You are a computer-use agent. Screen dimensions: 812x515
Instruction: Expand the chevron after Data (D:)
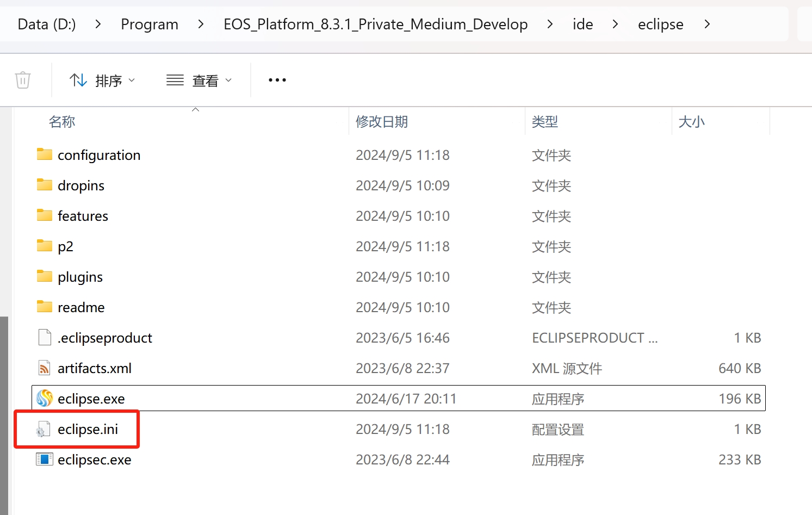coord(98,24)
